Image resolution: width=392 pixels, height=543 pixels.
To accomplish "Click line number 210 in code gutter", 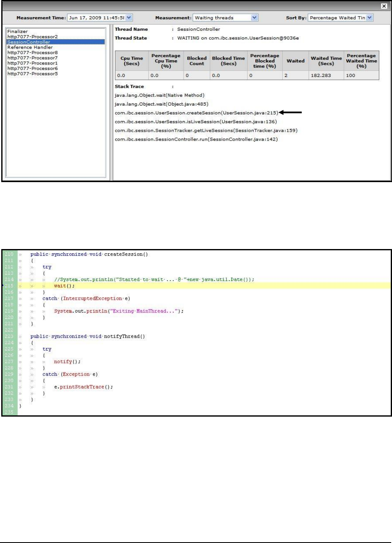I will 9,254.
